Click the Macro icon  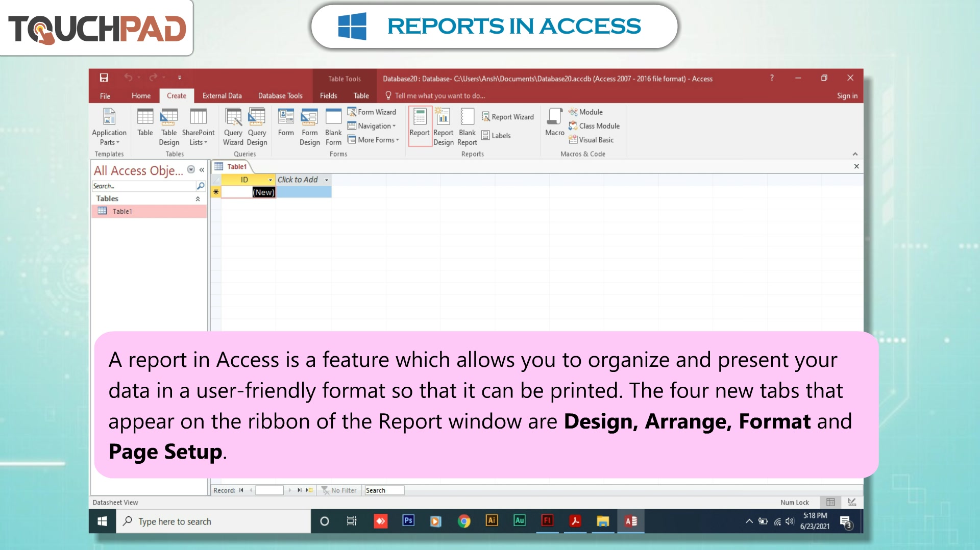(555, 122)
